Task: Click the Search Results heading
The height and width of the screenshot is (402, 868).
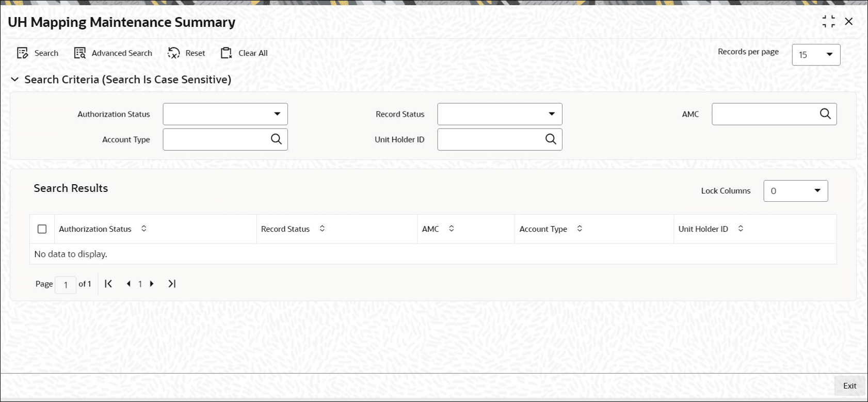Action: (71, 188)
